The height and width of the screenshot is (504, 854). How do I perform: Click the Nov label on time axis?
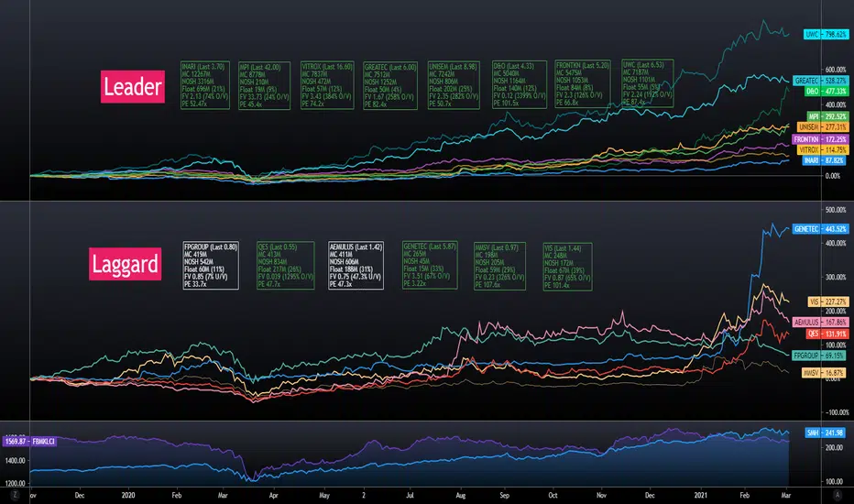[601, 495]
